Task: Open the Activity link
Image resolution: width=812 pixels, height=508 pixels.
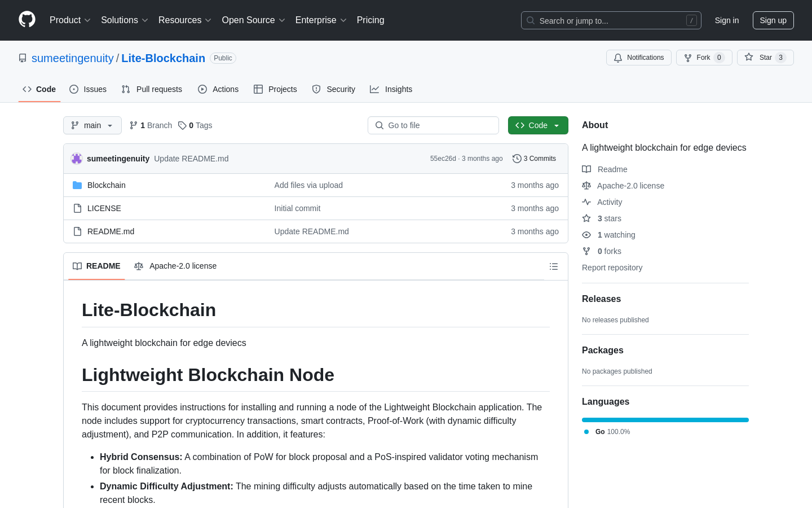Action: pos(602,202)
